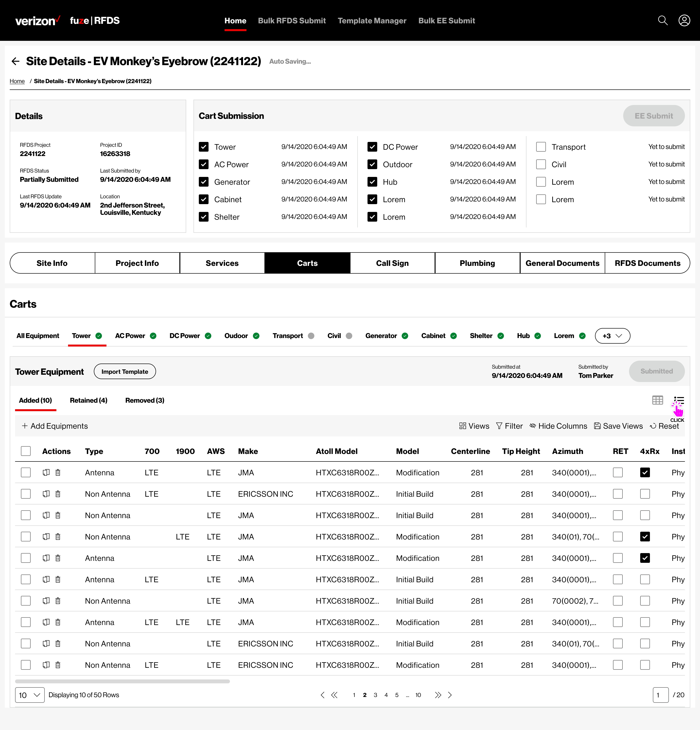Go to previous page arrow
The width and height of the screenshot is (700, 730).
click(323, 695)
